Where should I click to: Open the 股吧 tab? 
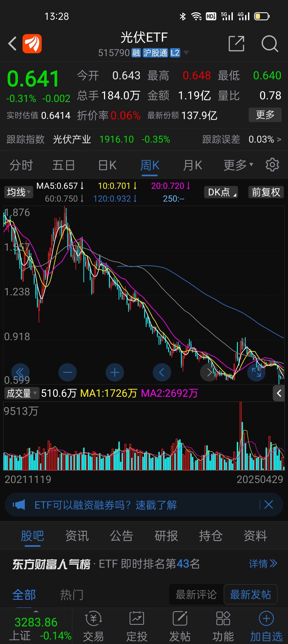pyautogui.click(x=33, y=536)
